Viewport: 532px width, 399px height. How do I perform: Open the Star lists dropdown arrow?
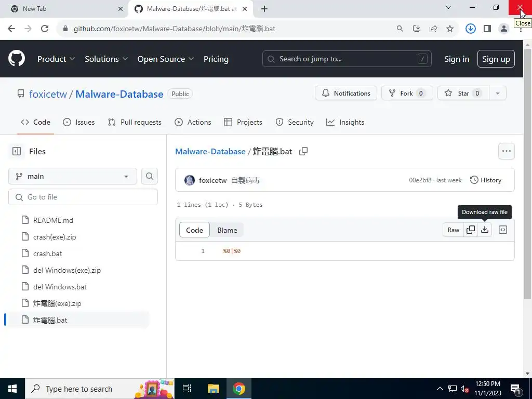tap(498, 94)
